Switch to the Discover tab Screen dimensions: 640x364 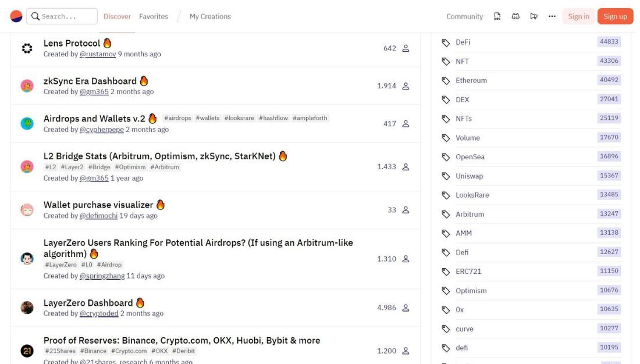[117, 16]
